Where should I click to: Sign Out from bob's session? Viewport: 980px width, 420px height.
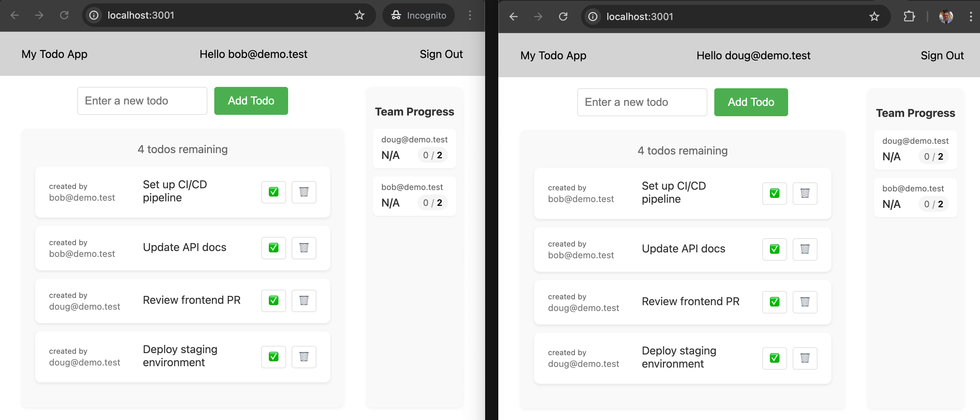click(x=441, y=54)
